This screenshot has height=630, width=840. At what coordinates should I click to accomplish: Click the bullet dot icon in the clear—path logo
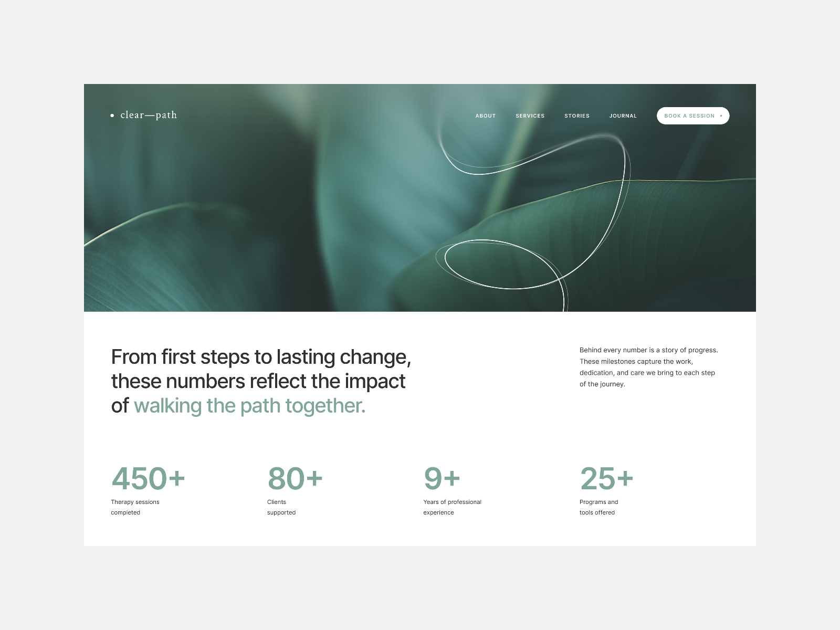112,114
